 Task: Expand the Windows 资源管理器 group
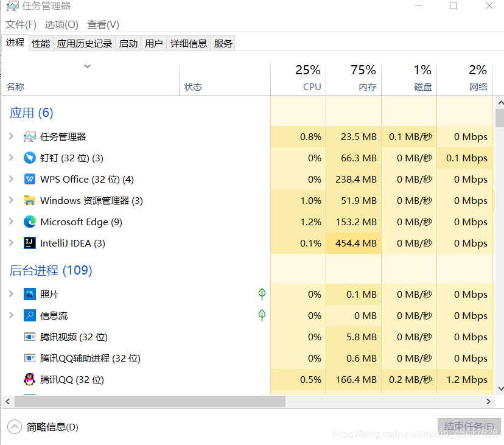point(11,200)
